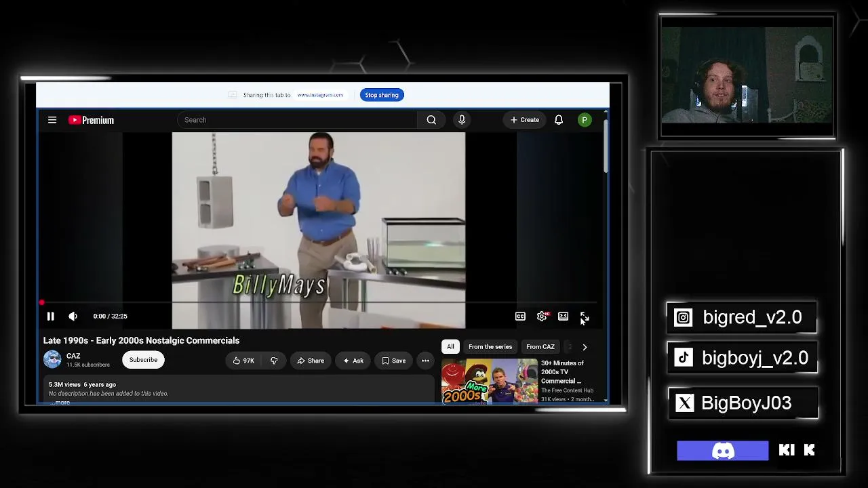Click the webcam feed panel

click(x=747, y=76)
